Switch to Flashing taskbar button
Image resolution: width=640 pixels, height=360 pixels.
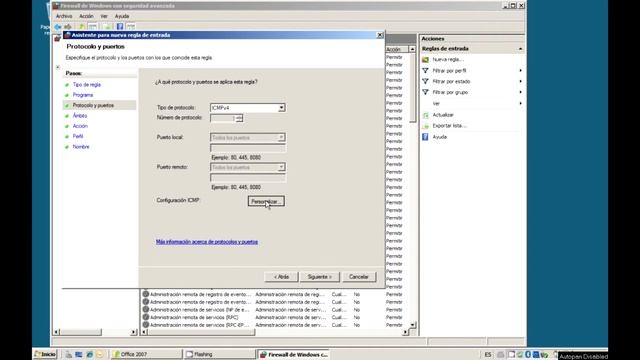click(220, 354)
